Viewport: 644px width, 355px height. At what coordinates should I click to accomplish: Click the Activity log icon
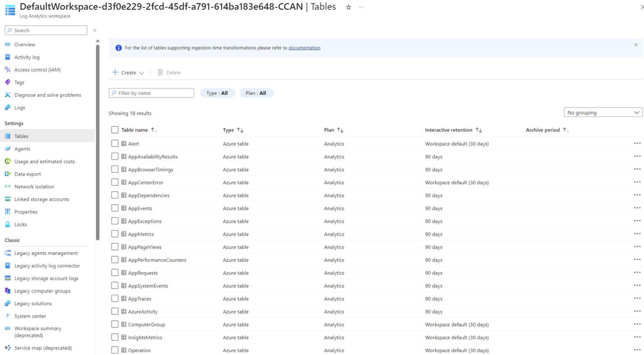[8, 57]
